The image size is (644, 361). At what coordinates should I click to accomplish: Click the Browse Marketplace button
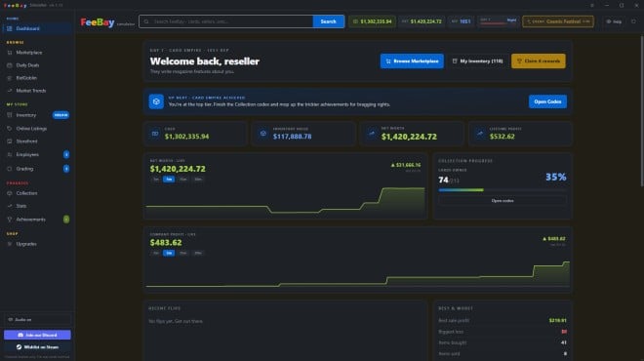click(412, 61)
